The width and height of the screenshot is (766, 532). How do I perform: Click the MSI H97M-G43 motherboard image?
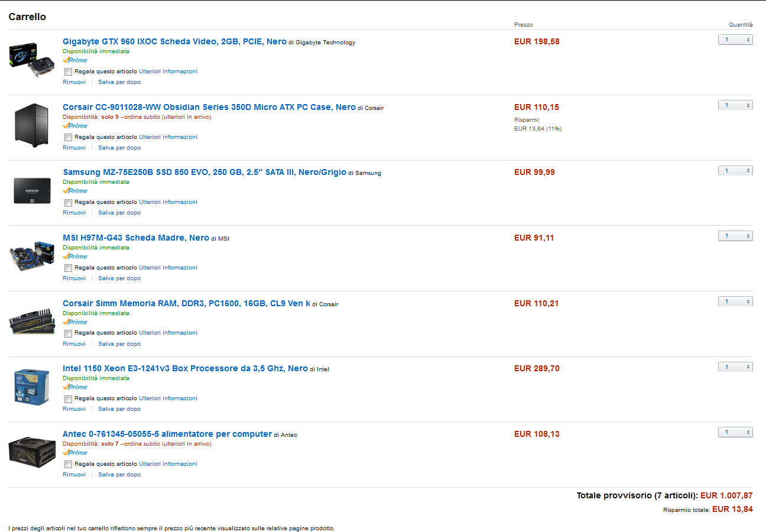click(32, 255)
